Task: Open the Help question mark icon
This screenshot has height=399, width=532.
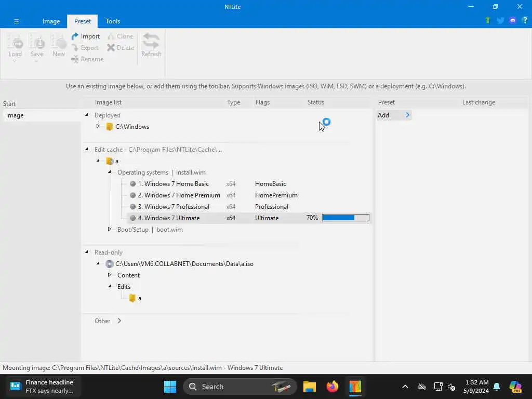Action: tap(525, 20)
